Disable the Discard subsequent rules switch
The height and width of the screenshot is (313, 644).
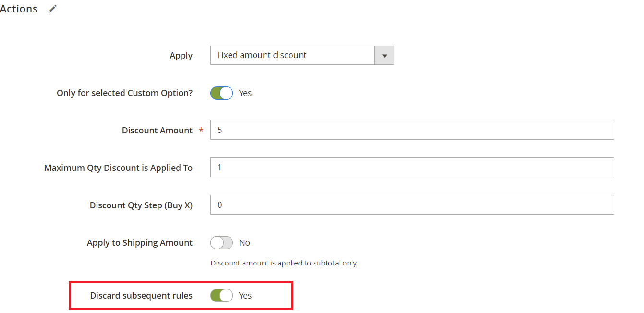click(221, 296)
